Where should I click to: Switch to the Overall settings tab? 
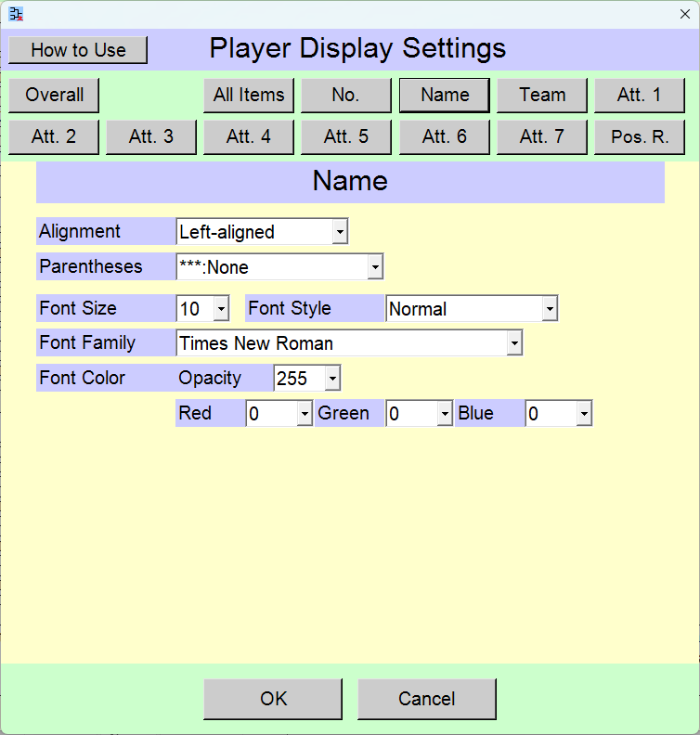click(x=54, y=96)
